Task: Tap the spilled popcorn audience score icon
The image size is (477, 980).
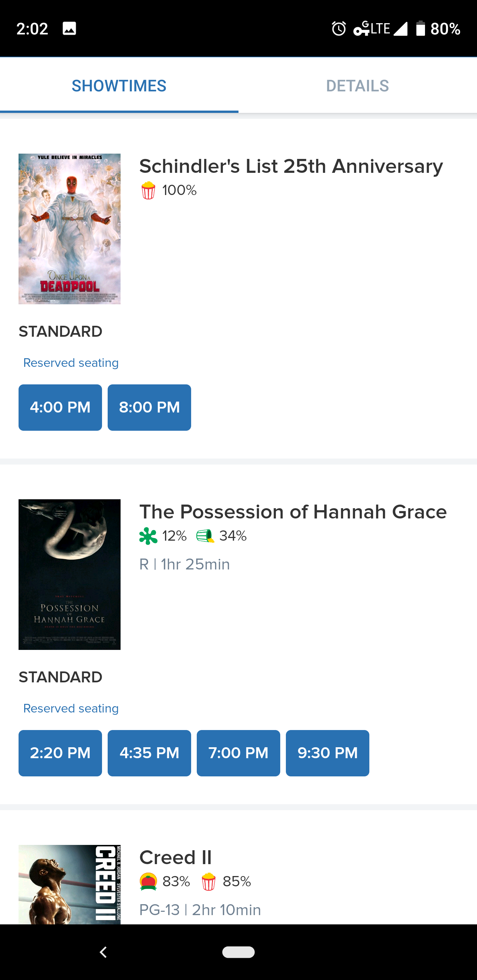Action: pyautogui.click(x=205, y=536)
